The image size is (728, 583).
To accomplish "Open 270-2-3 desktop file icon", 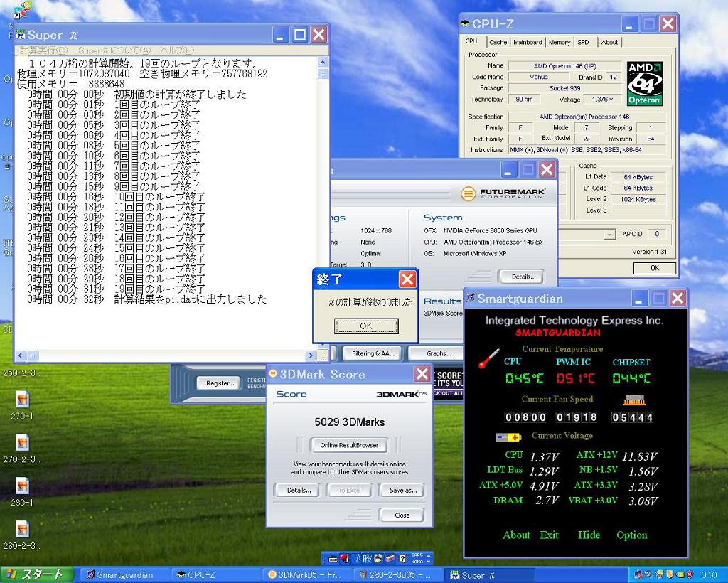I will click(22, 442).
